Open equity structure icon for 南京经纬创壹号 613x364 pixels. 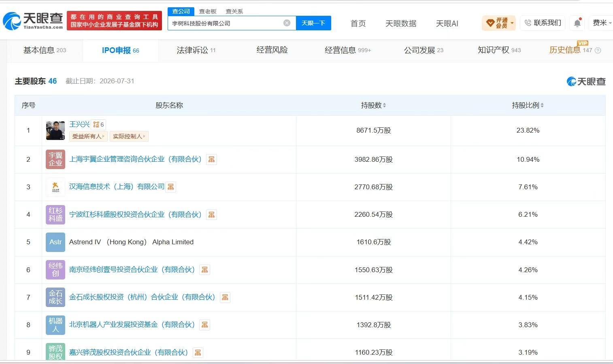[x=205, y=270]
